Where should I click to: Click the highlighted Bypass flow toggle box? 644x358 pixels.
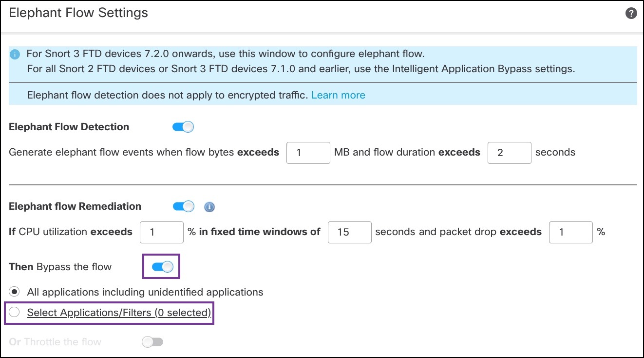161,266
